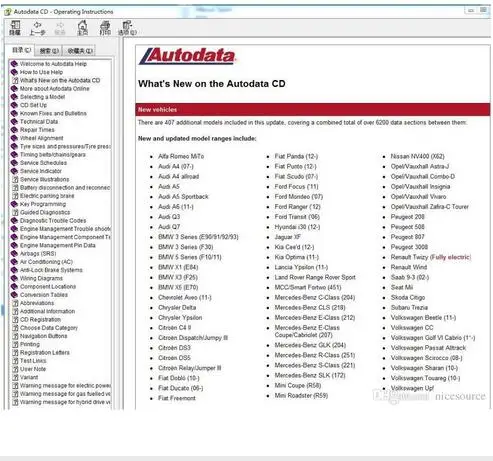Open the Anti-Lock Brake Systems topic
The height and width of the screenshot is (461, 493).
pos(51,270)
